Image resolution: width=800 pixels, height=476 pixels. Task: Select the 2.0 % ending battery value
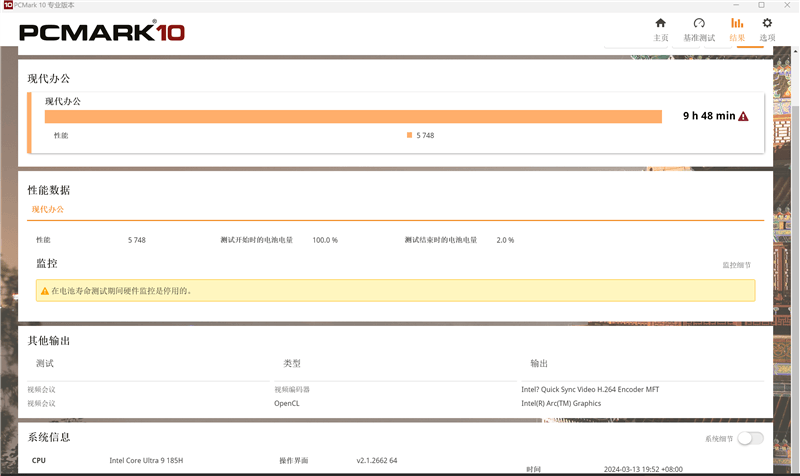(505, 240)
